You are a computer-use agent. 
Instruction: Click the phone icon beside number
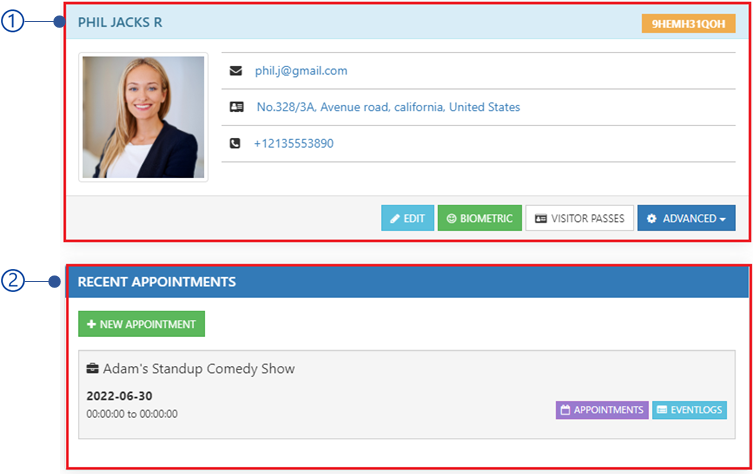(x=235, y=143)
